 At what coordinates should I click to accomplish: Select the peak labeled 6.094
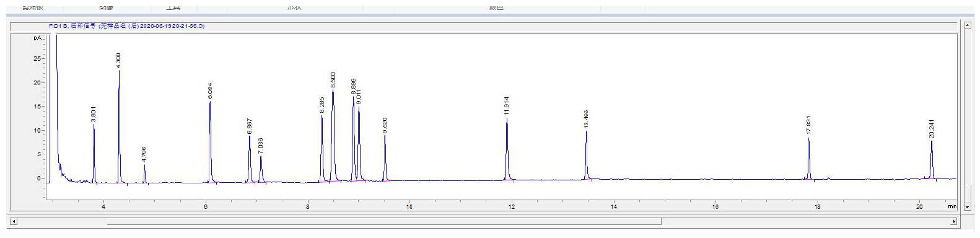pyautogui.click(x=210, y=142)
